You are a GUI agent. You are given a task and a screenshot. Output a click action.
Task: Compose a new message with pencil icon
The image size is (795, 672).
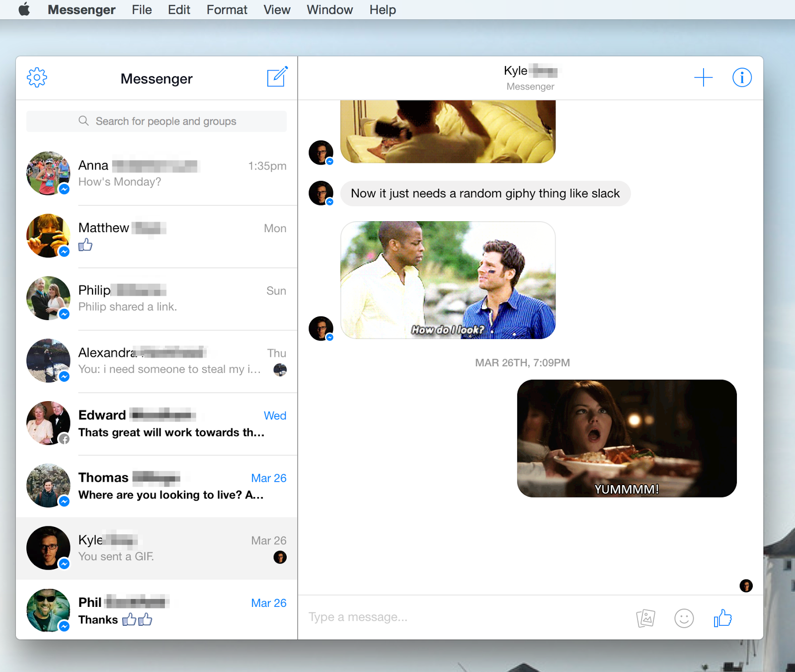(x=277, y=77)
